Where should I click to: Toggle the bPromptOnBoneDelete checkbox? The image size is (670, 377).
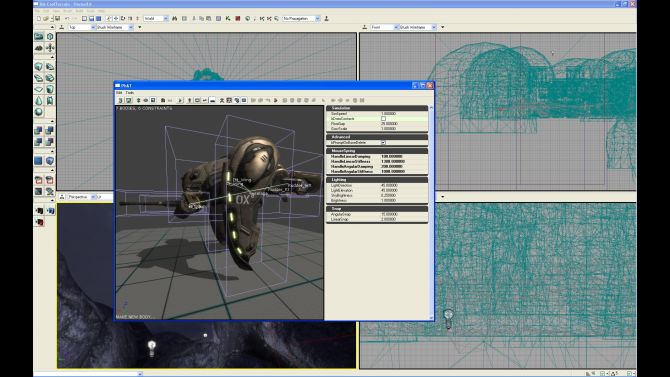click(x=383, y=142)
